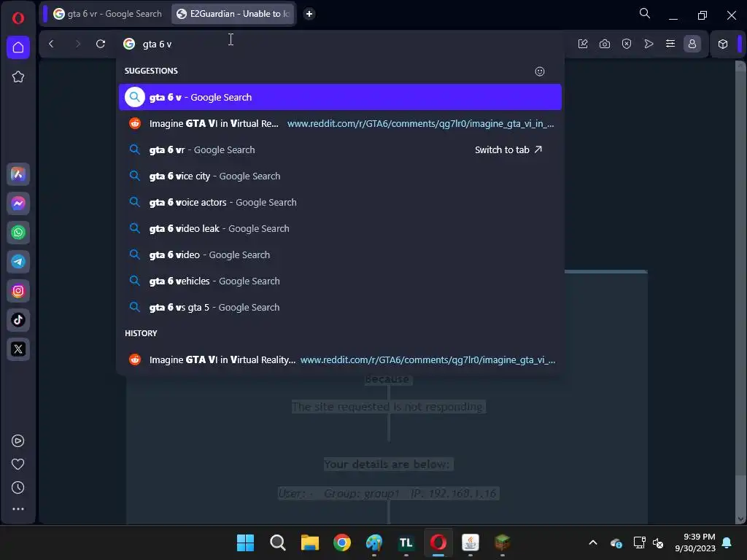This screenshot has width=747, height=560.
Task: Open the Opera menu logo
Action: pyautogui.click(x=18, y=18)
